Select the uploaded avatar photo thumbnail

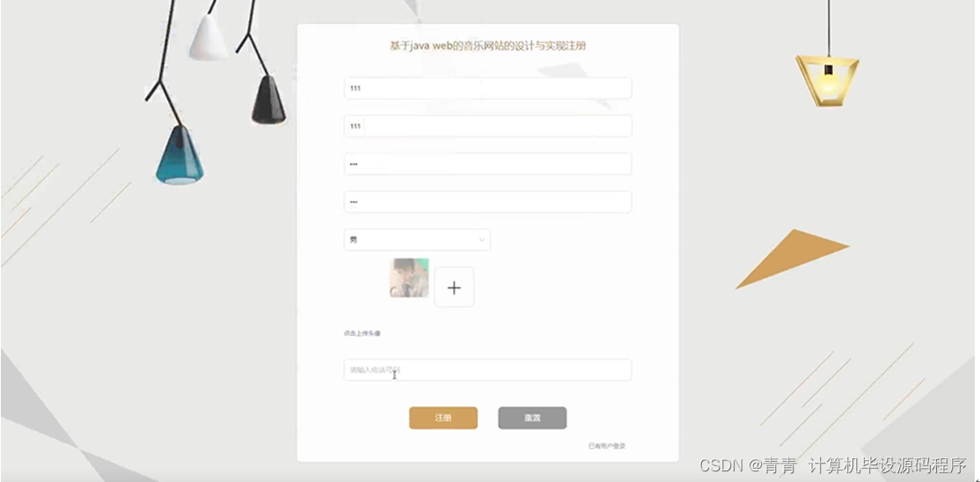pyautogui.click(x=409, y=278)
